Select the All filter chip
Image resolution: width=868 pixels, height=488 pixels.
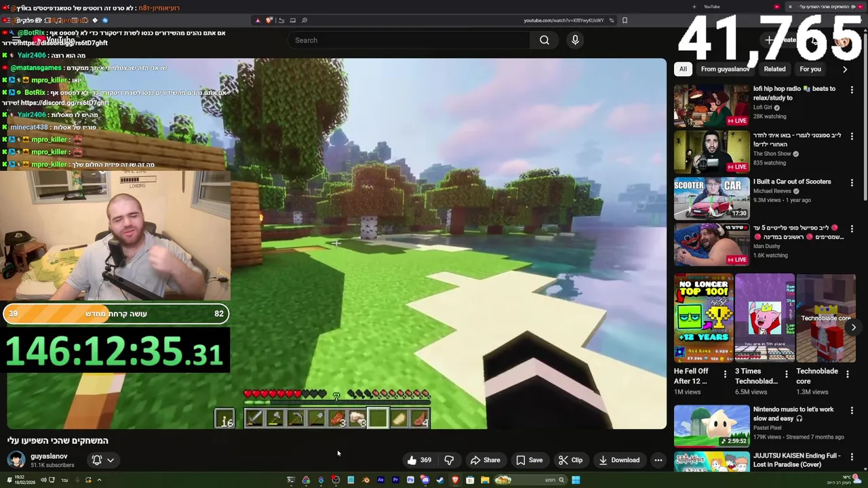[x=683, y=69]
